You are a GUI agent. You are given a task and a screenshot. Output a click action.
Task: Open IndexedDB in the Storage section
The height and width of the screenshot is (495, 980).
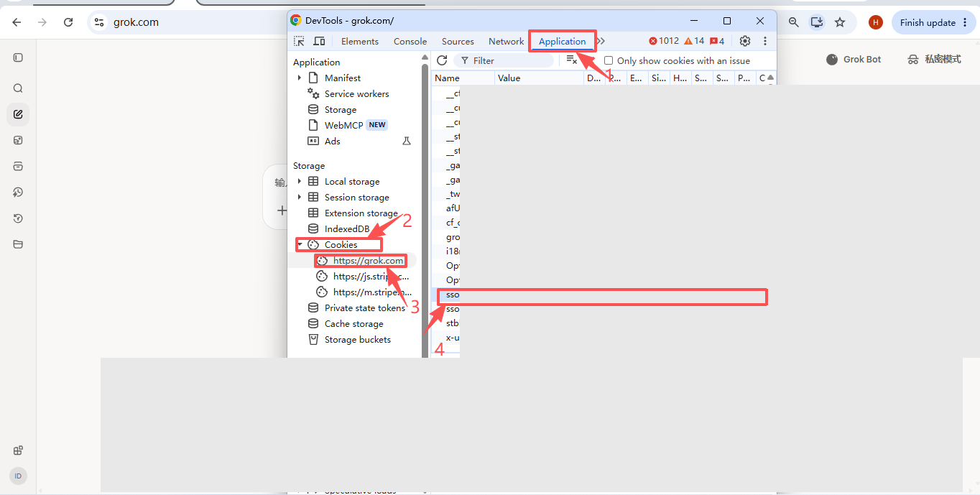pos(346,228)
